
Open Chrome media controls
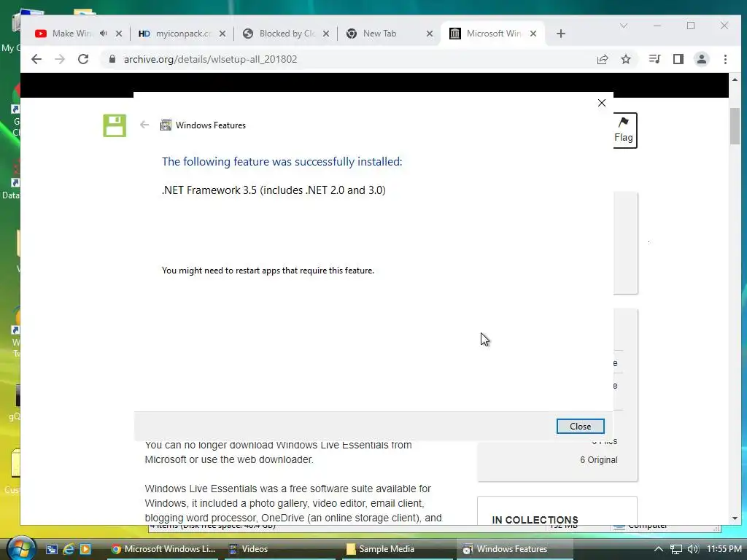pos(654,59)
